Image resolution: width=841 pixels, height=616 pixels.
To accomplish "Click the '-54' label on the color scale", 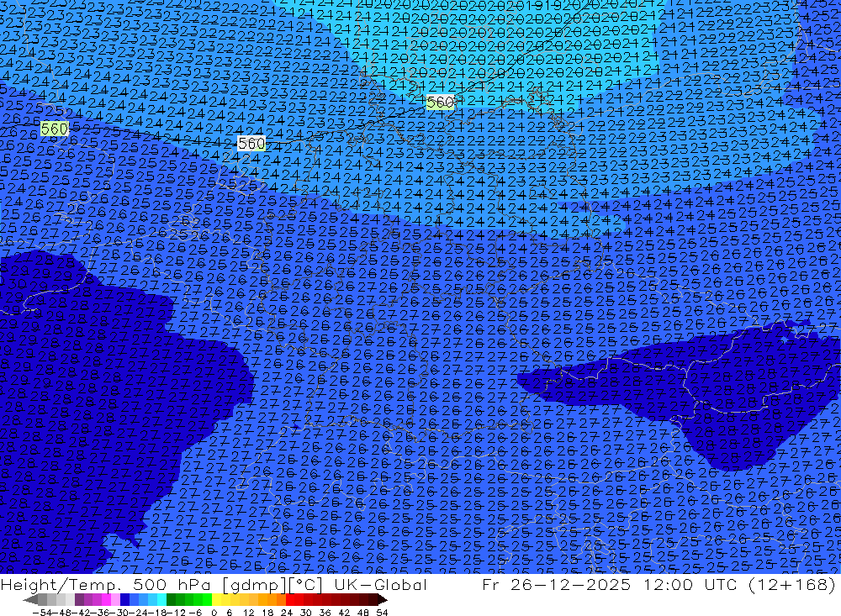I will coord(42,613).
